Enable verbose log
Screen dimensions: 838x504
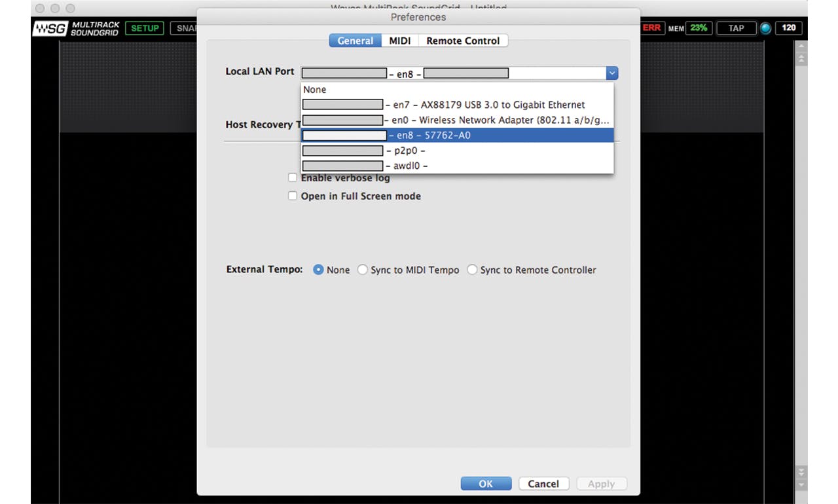[x=293, y=177]
